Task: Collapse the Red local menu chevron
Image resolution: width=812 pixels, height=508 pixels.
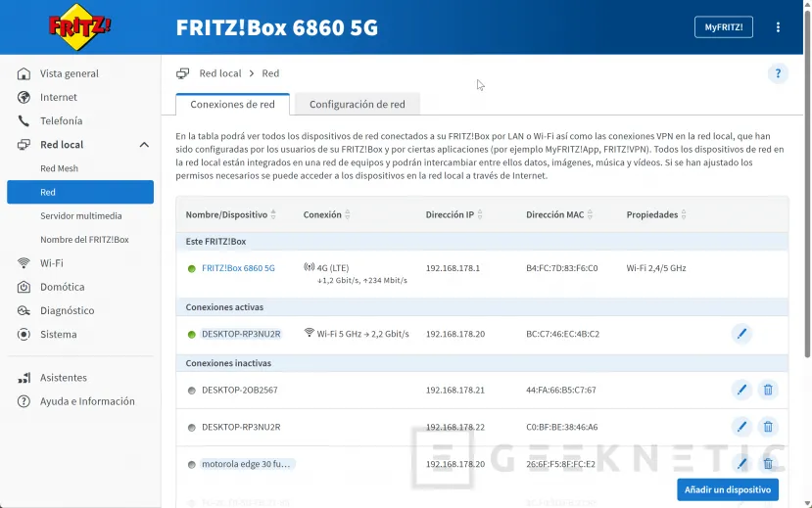Action: pyautogui.click(x=145, y=145)
